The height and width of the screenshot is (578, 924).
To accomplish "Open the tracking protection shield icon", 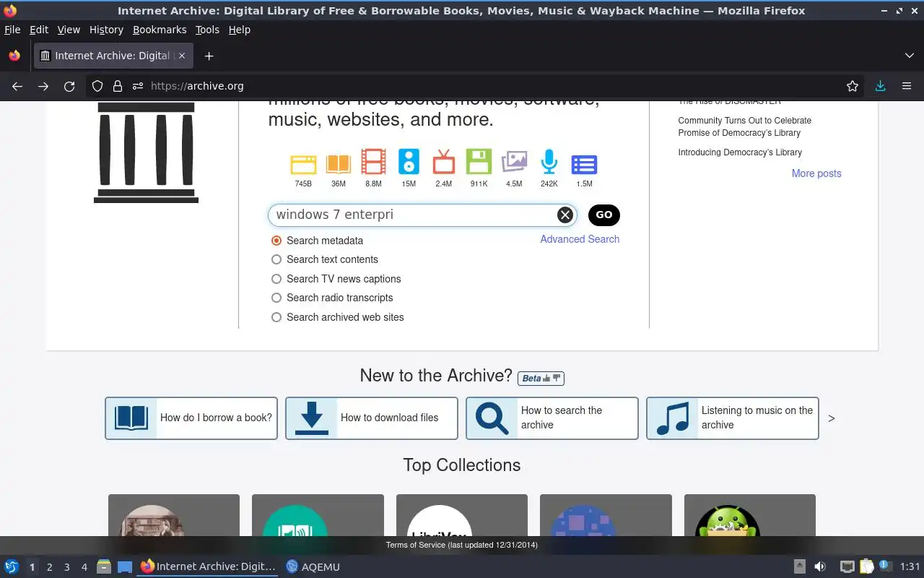I will (x=97, y=86).
